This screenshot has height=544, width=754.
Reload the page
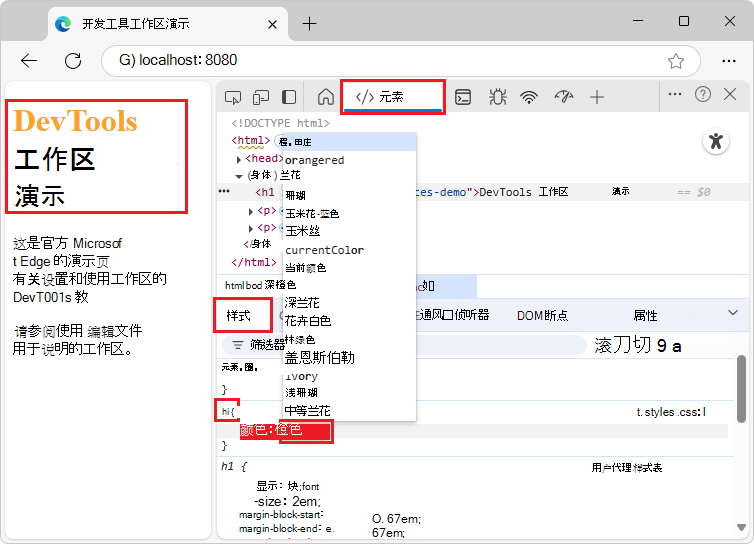click(x=73, y=61)
